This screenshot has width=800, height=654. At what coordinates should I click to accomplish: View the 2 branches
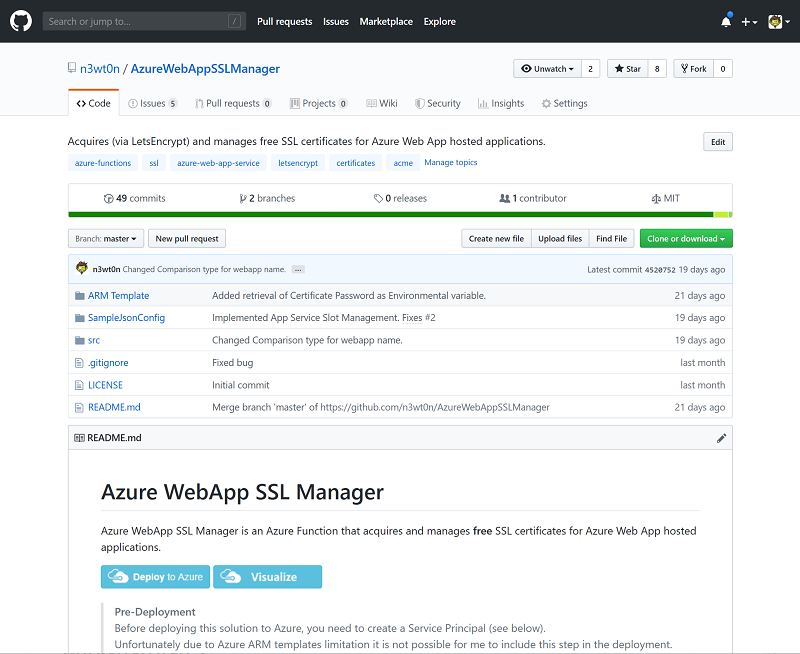[x=267, y=198]
